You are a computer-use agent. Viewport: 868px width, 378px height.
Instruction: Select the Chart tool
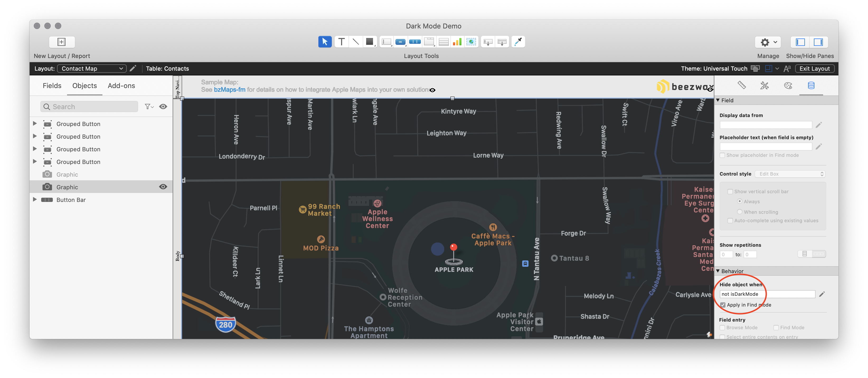tap(457, 42)
